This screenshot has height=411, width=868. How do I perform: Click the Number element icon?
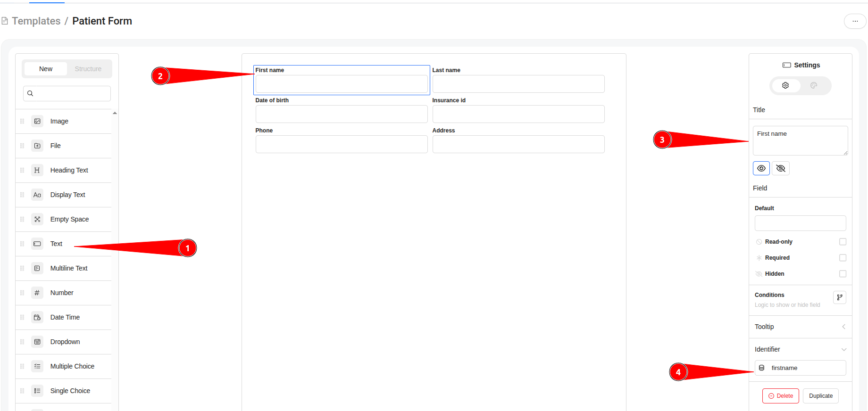[x=37, y=293]
